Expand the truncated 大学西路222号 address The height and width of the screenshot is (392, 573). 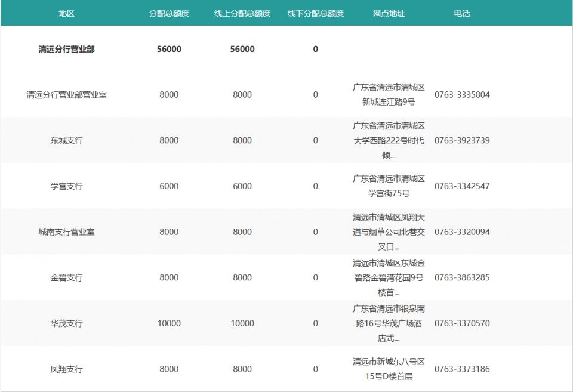pyautogui.click(x=389, y=141)
